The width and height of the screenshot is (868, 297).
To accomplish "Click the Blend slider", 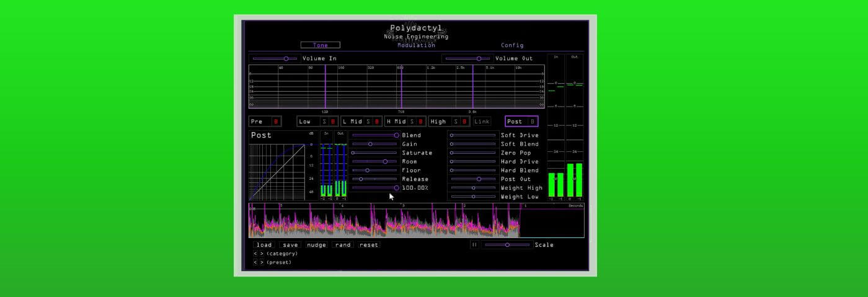I will tap(375, 135).
